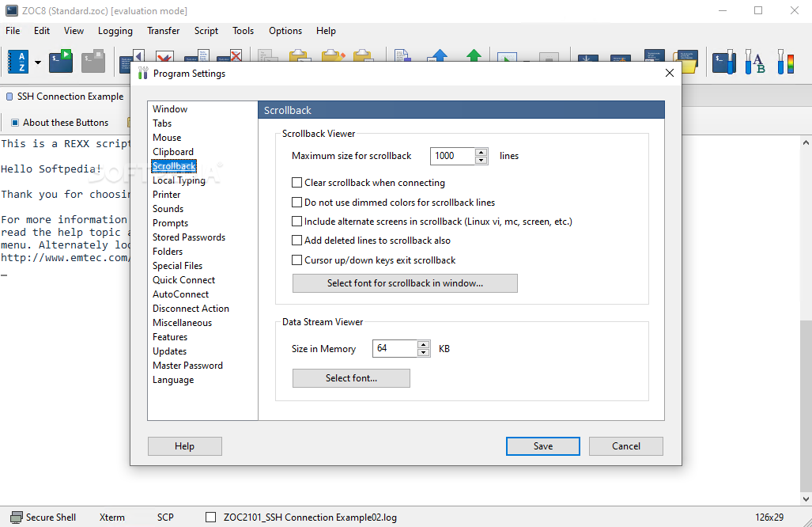Viewport: 812px width, 527px height.
Task: Check Do not use dimmed colors option
Action: [296, 202]
